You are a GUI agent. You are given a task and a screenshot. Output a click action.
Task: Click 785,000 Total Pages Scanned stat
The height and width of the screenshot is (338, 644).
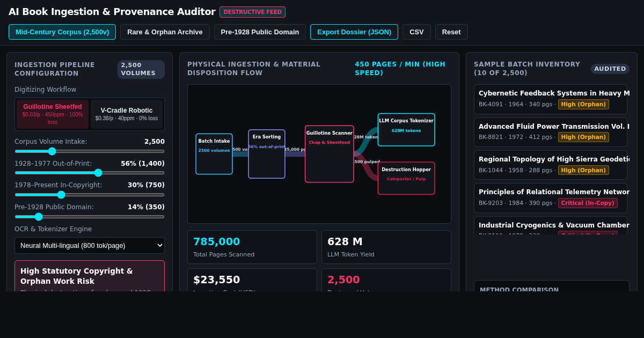click(x=252, y=247)
